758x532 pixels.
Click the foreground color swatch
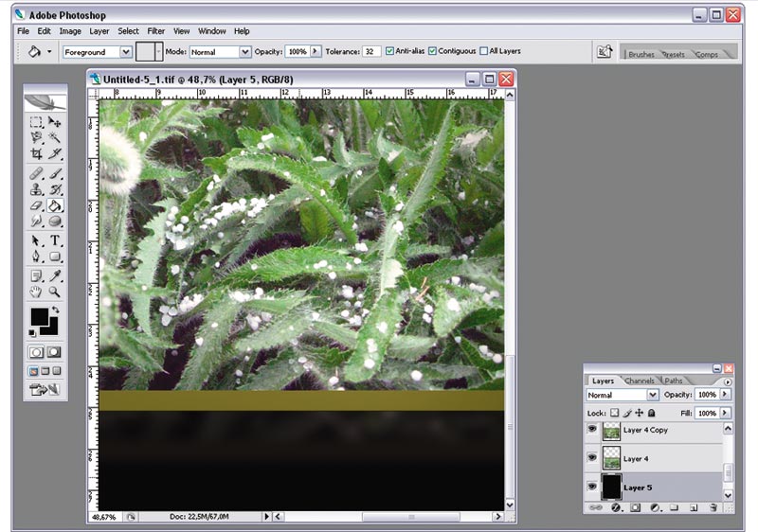click(x=40, y=317)
